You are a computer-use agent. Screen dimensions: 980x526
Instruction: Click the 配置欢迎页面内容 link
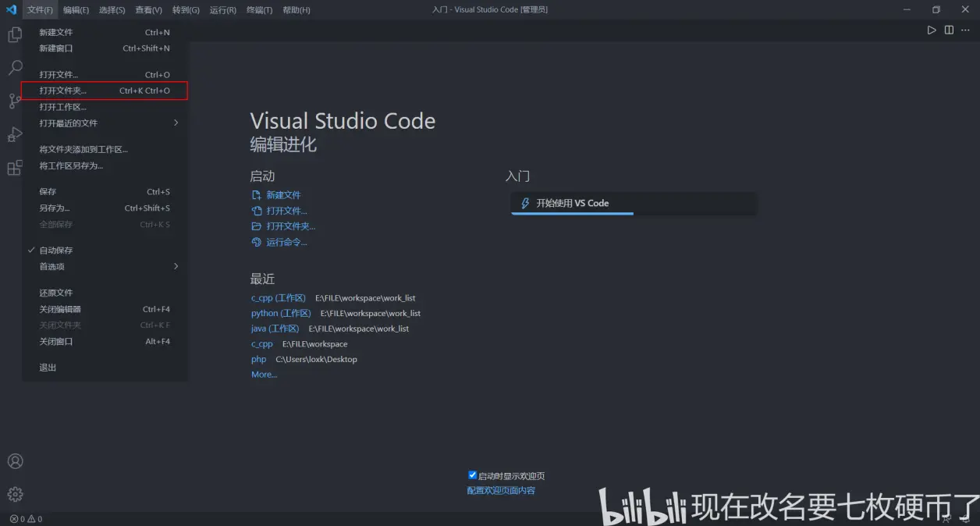502,490
